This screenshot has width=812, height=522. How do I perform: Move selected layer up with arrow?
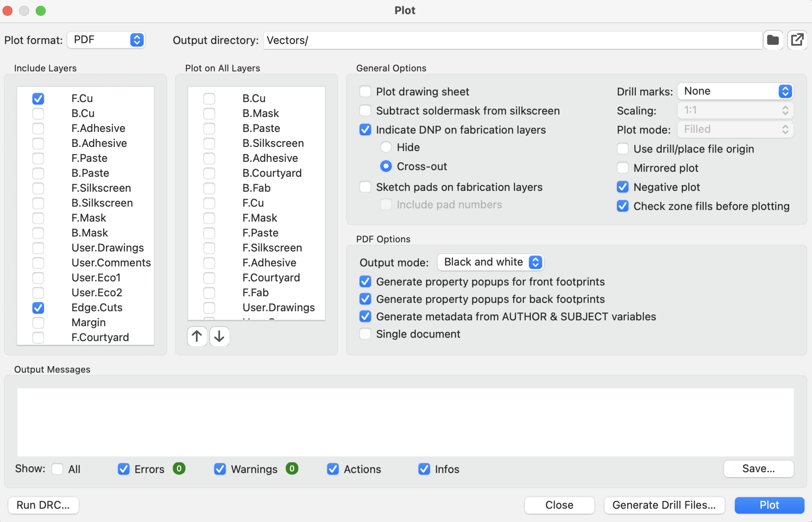197,336
